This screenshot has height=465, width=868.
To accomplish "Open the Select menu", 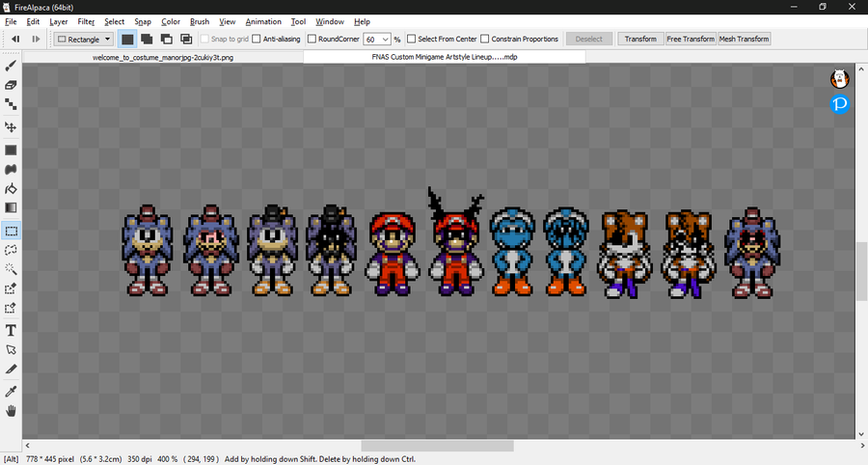I will 115,21.
